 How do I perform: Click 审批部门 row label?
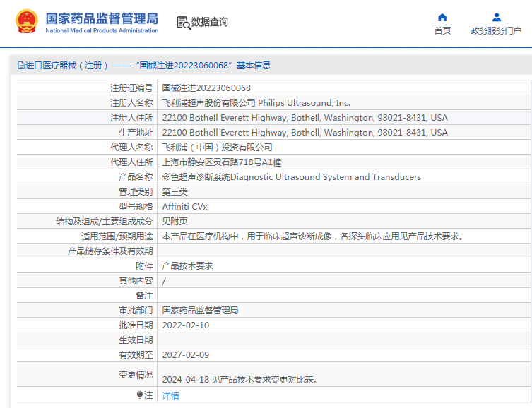(136, 311)
